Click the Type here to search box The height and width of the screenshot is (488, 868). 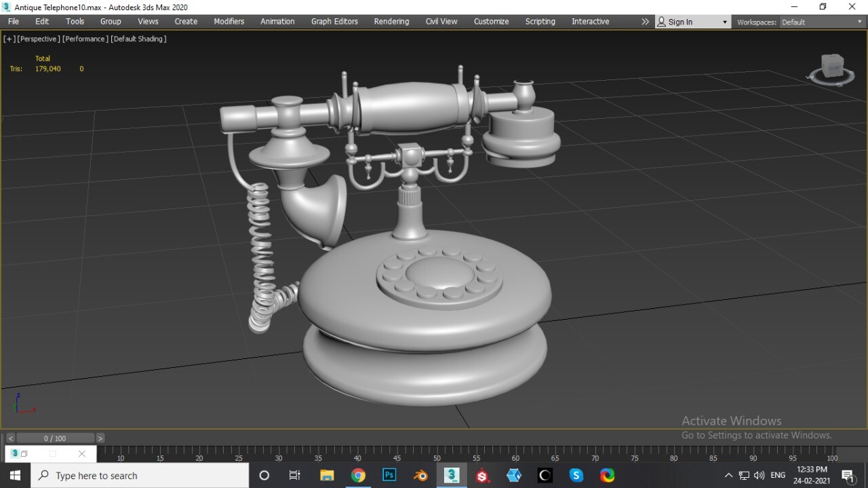[x=140, y=476]
